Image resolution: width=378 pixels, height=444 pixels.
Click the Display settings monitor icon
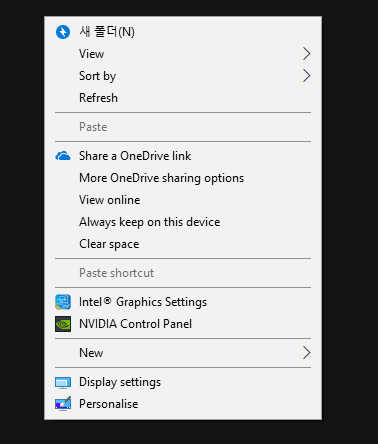63,383
